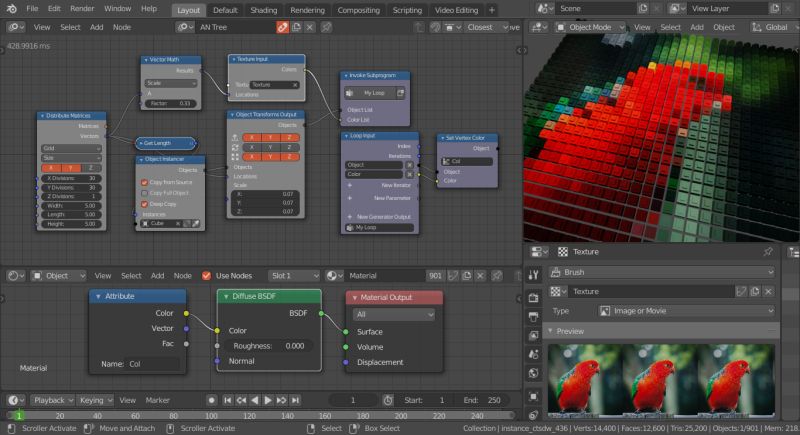Play the animation forward
The image size is (800, 435).
(x=268, y=400)
